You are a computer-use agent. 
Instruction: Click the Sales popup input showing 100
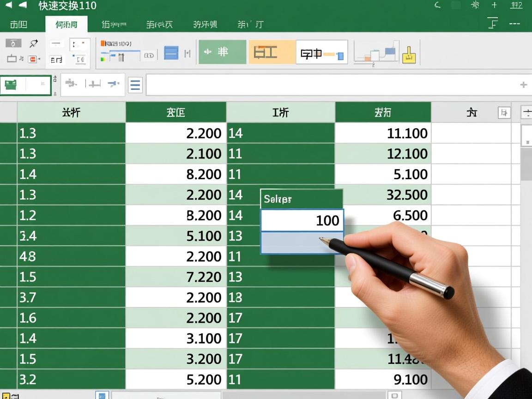302,221
